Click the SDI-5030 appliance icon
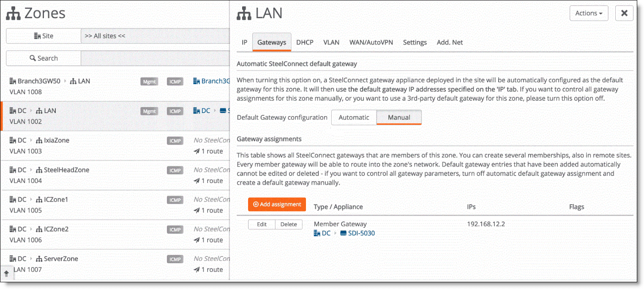The width and height of the screenshot is (644, 289). 343,233
